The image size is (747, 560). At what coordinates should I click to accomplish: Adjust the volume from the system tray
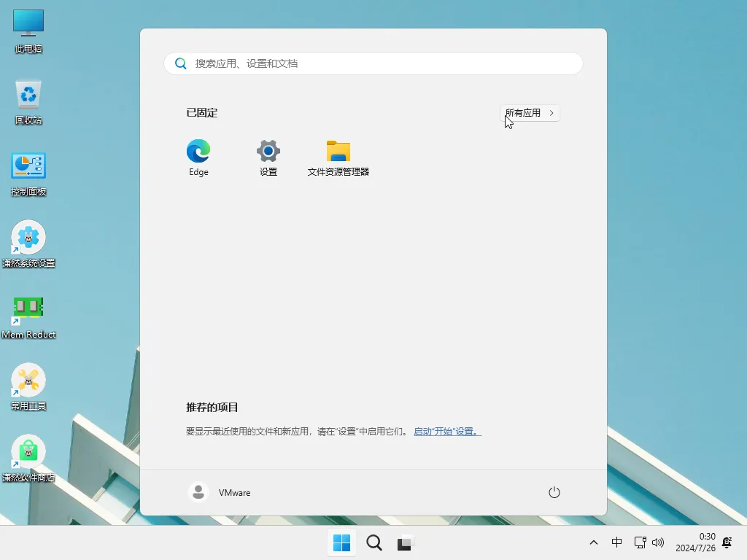659,542
